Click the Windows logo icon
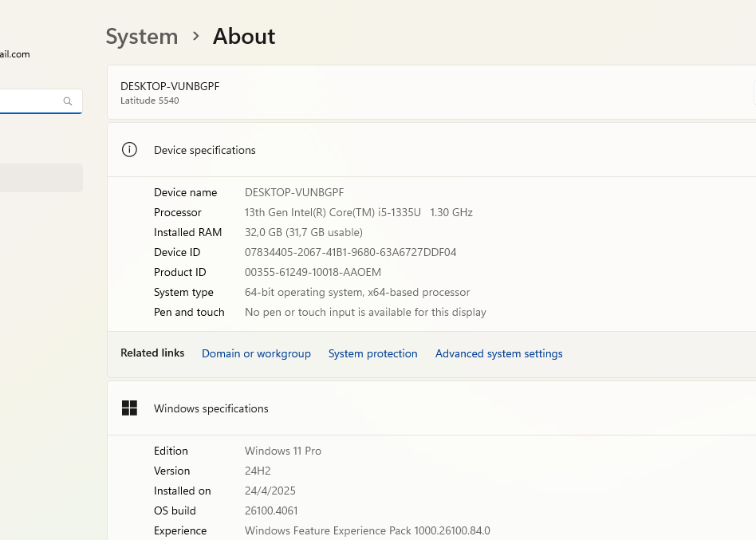756x540 pixels. tap(129, 408)
